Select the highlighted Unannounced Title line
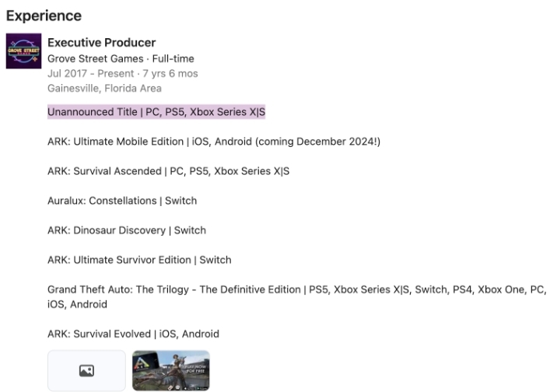This screenshot has height=392, width=557. click(x=156, y=112)
